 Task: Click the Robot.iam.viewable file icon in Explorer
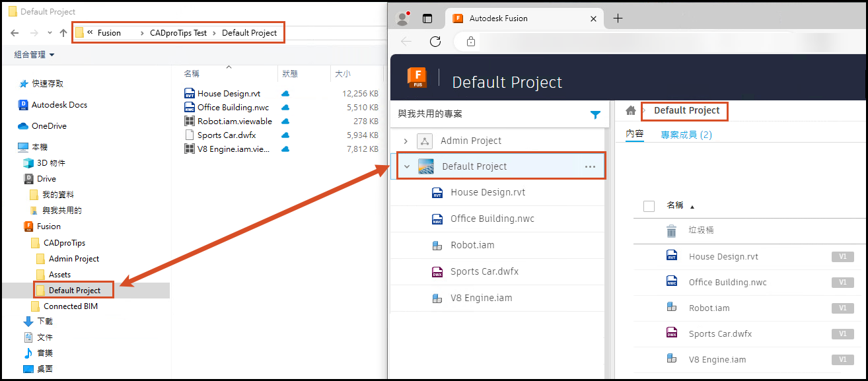[190, 121]
